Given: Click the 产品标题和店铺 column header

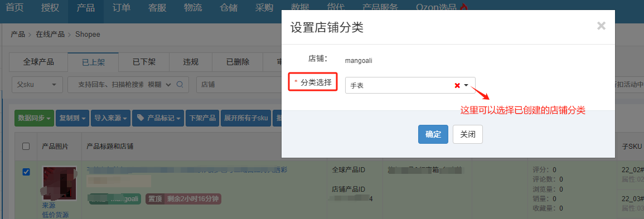Looking at the screenshot, I should (x=110, y=147).
